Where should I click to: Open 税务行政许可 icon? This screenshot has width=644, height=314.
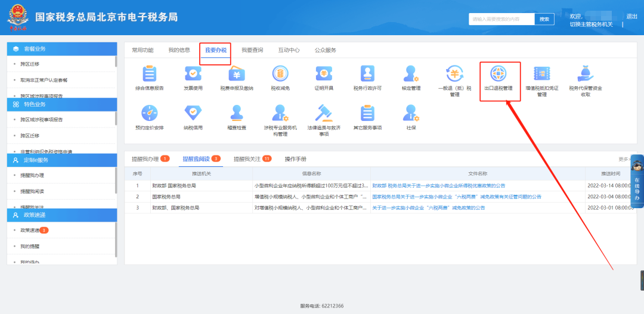(x=367, y=74)
